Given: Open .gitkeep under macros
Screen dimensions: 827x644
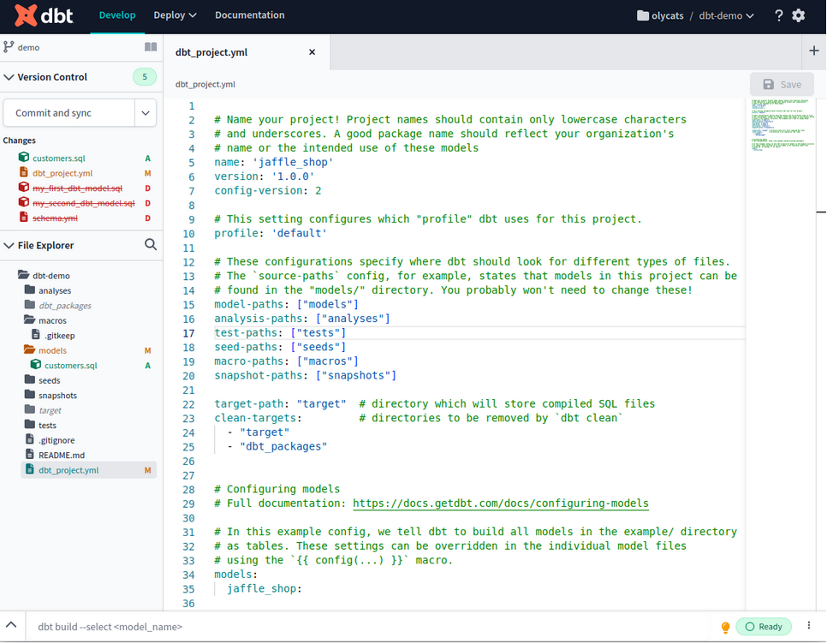Looking at the screenshot, I should click(60, 336).
